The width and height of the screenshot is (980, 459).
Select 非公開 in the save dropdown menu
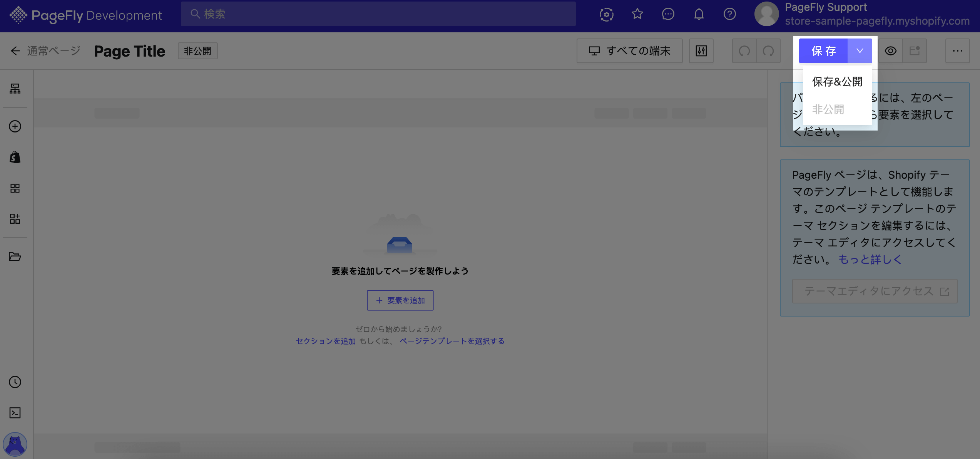click(837, 109)
